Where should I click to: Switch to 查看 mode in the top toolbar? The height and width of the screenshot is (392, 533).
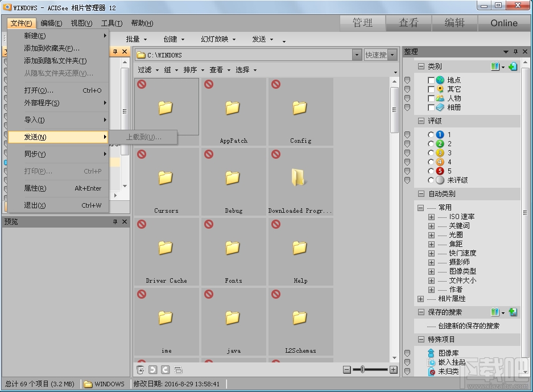[x=409, y=23]
